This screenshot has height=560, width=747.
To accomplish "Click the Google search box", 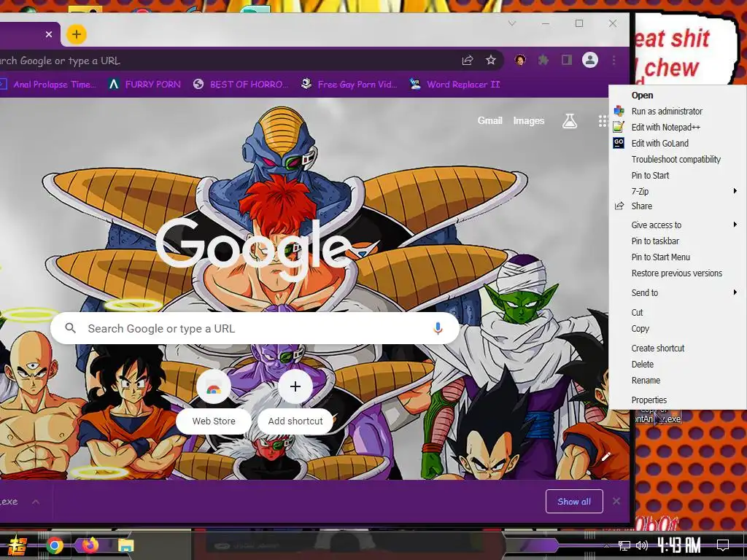I will coord(255,328).
